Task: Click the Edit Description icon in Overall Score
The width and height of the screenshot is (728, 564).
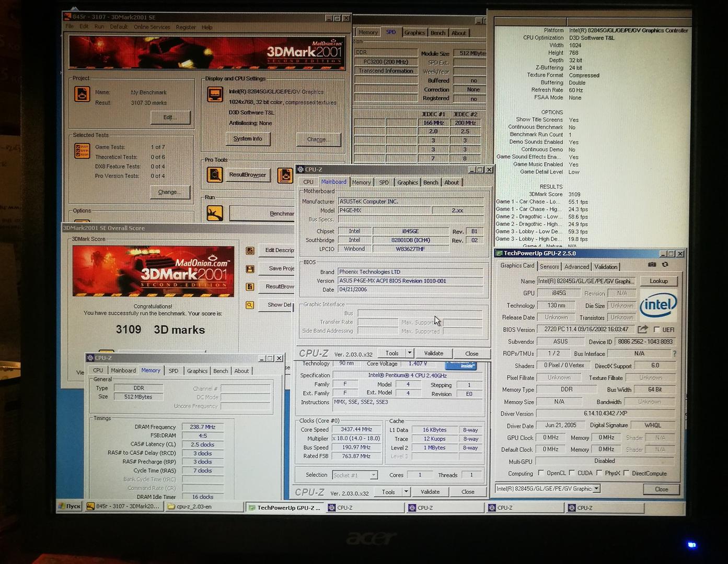Action: click(250, 251)
